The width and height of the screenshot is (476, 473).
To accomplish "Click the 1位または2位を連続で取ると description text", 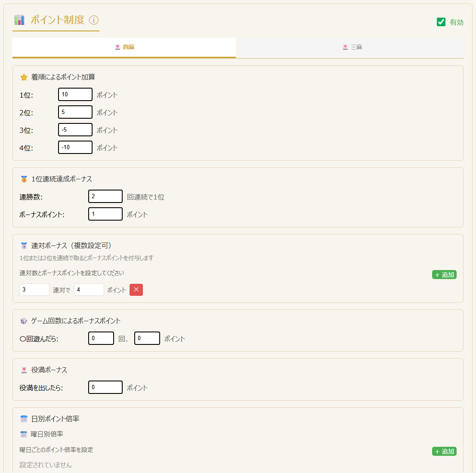I will point(86,258).
